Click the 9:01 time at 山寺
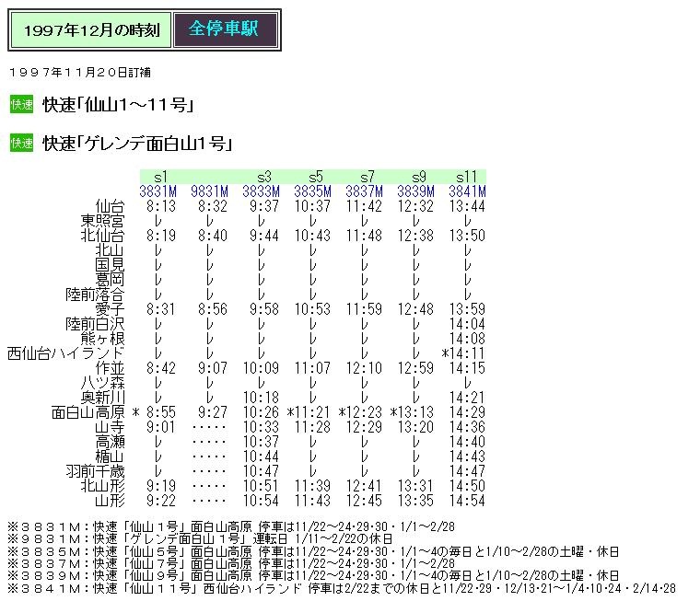 [161, 427]
